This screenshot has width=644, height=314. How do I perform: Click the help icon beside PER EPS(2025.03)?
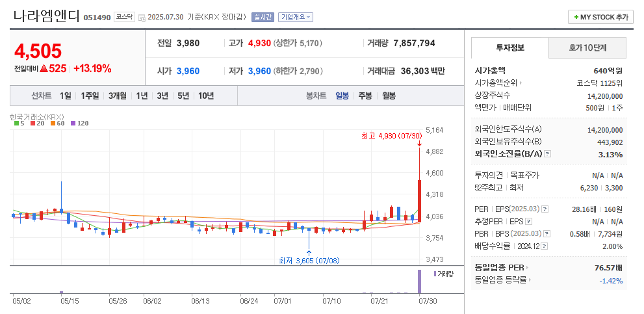(545, 209)
